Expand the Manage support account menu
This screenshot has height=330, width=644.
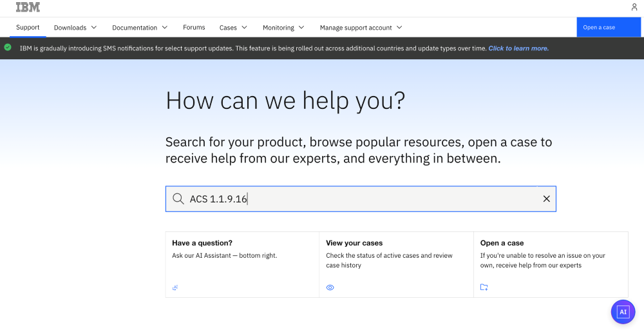click(x=361, y=28)
